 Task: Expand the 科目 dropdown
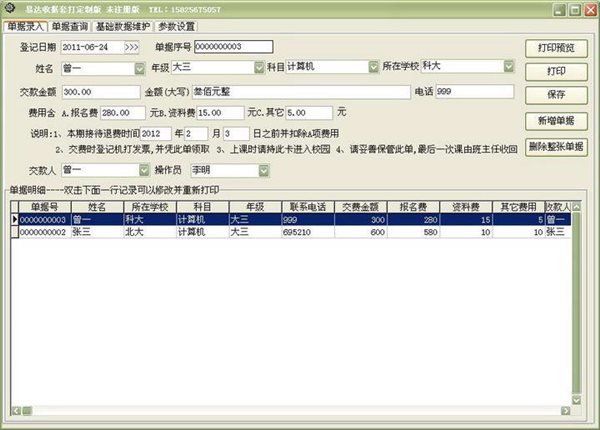click(x=373, y=67)
